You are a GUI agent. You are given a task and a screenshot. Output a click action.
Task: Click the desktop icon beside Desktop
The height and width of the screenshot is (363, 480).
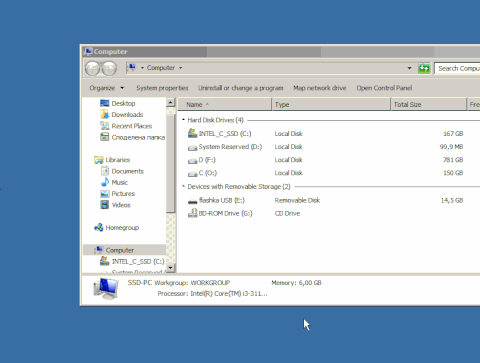(x=105, y=103)
